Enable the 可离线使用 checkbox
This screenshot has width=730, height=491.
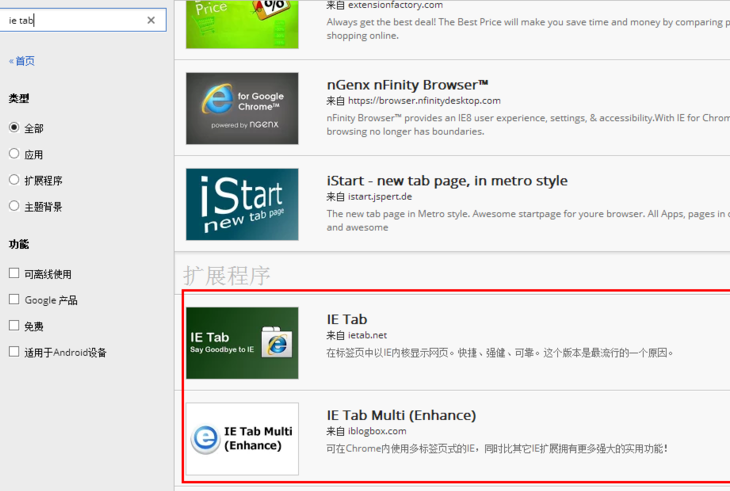[14, 273]
